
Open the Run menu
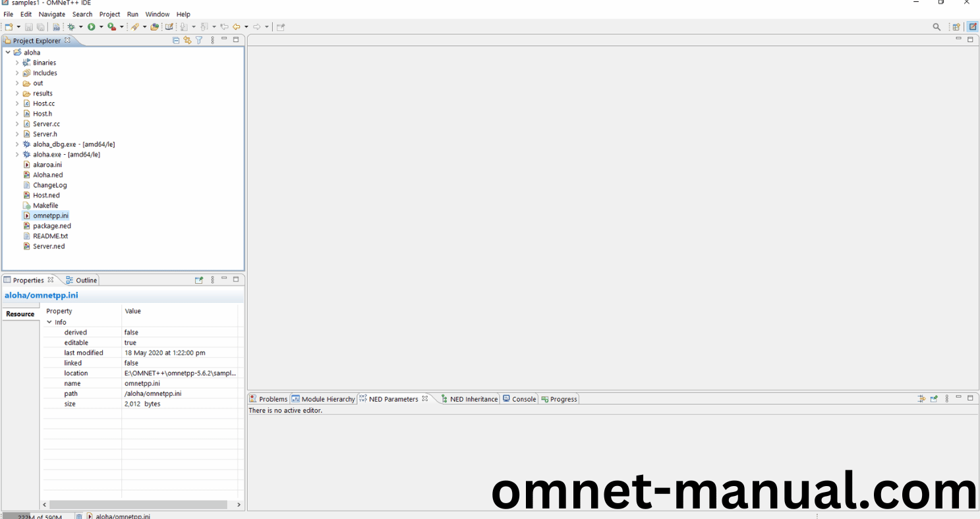click(x=133, y=14)
